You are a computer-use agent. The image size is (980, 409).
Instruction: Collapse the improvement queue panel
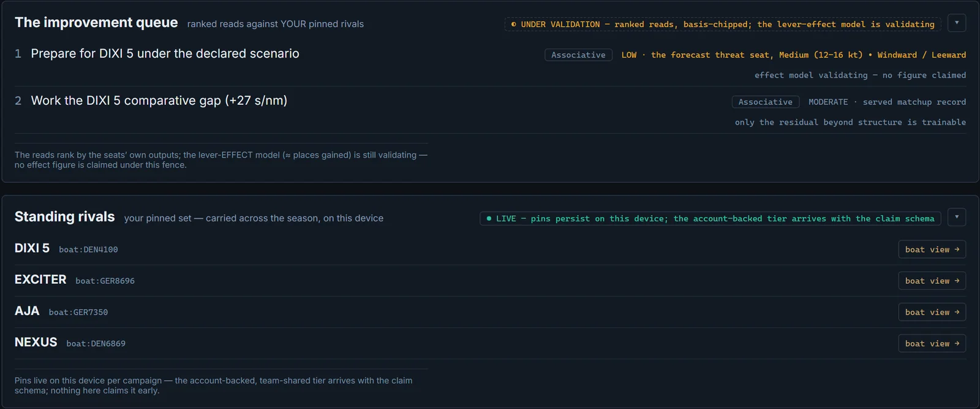(x=957, y=23)
